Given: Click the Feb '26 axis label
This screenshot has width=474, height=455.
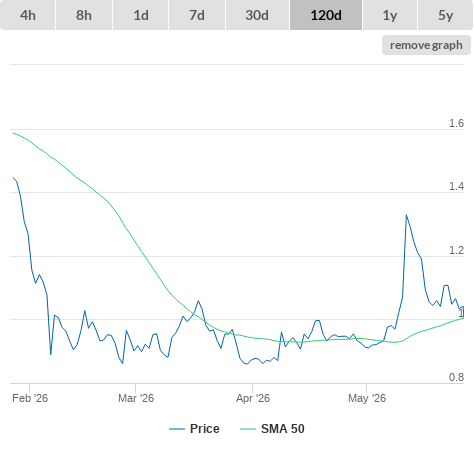Looking at the screenshot, I should coord(30,398).
